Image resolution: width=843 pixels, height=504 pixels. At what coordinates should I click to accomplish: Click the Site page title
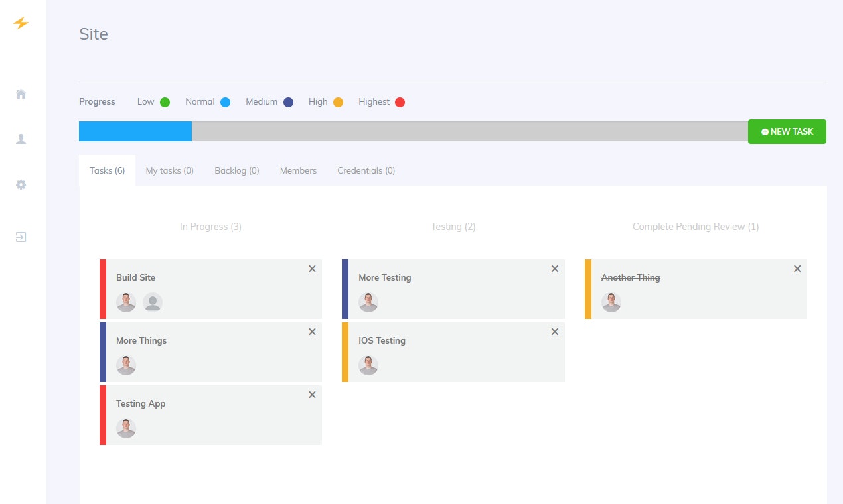(94, 34)
